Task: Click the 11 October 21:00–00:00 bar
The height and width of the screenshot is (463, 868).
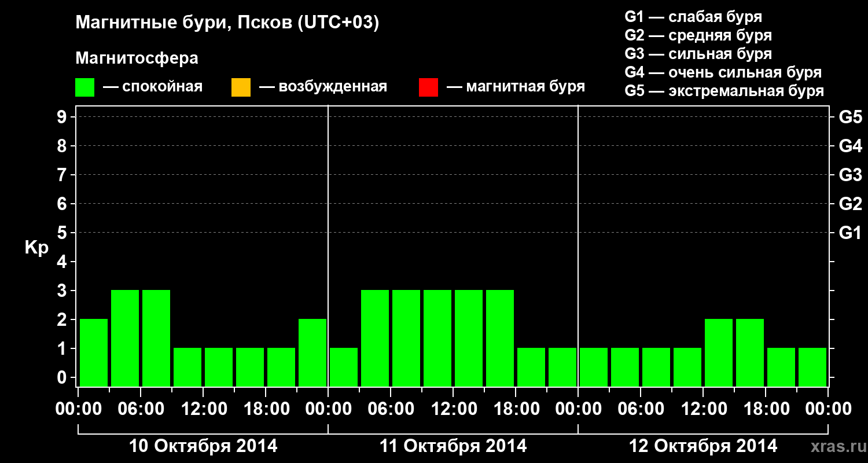Action: tap(562, 367)
